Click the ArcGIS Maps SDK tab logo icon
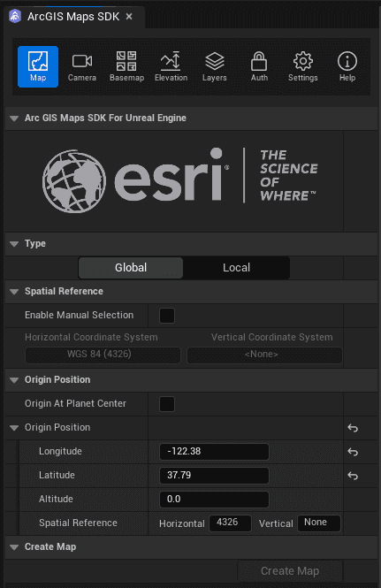The width and height of the screenshot is (381, 588). [x=15, y=17]
